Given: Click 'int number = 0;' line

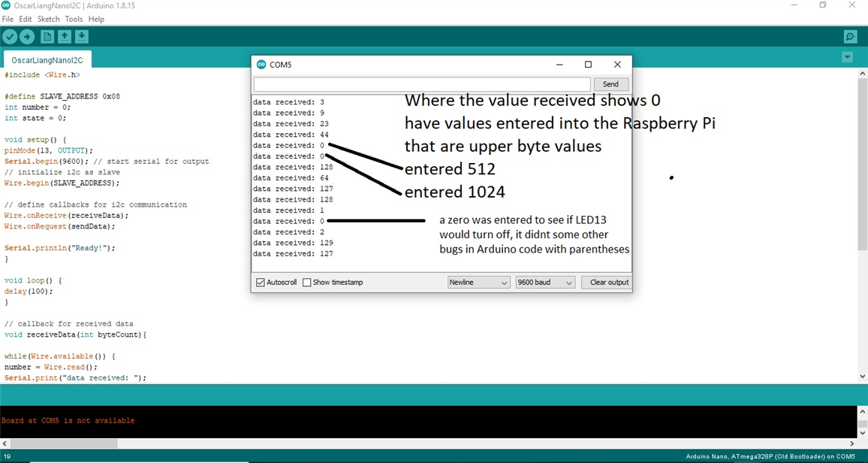Looking at the screenshot, I should 37,107.
